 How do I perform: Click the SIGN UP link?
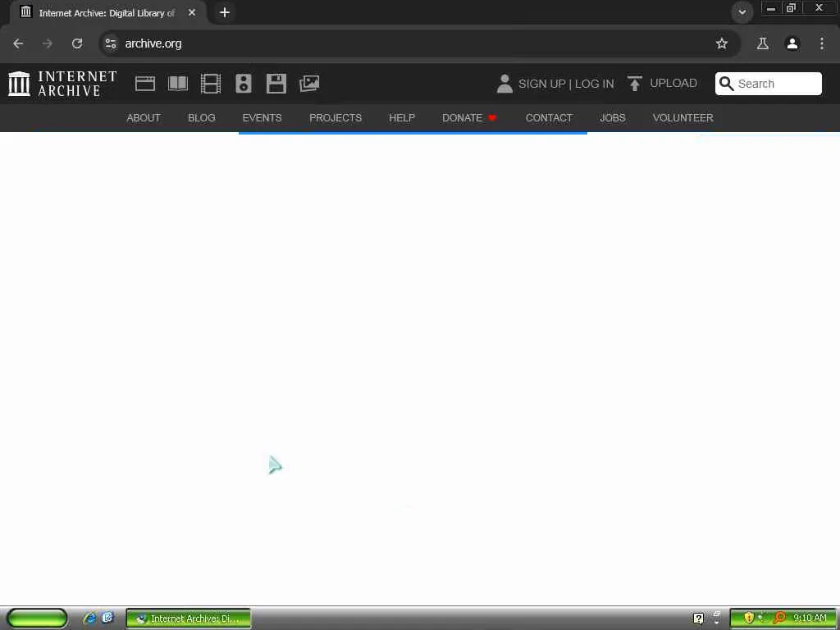tap(541, 84)
